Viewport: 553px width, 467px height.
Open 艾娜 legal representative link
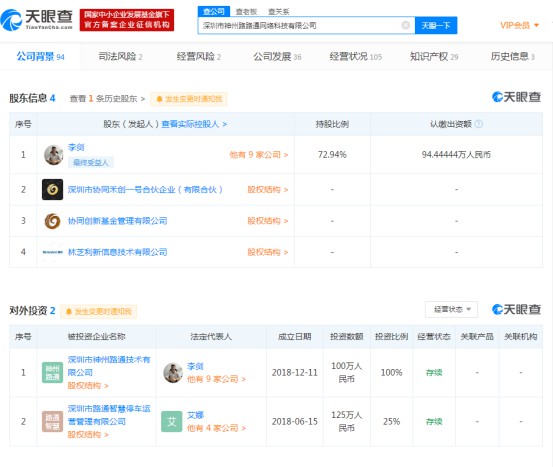coord(195,415)
